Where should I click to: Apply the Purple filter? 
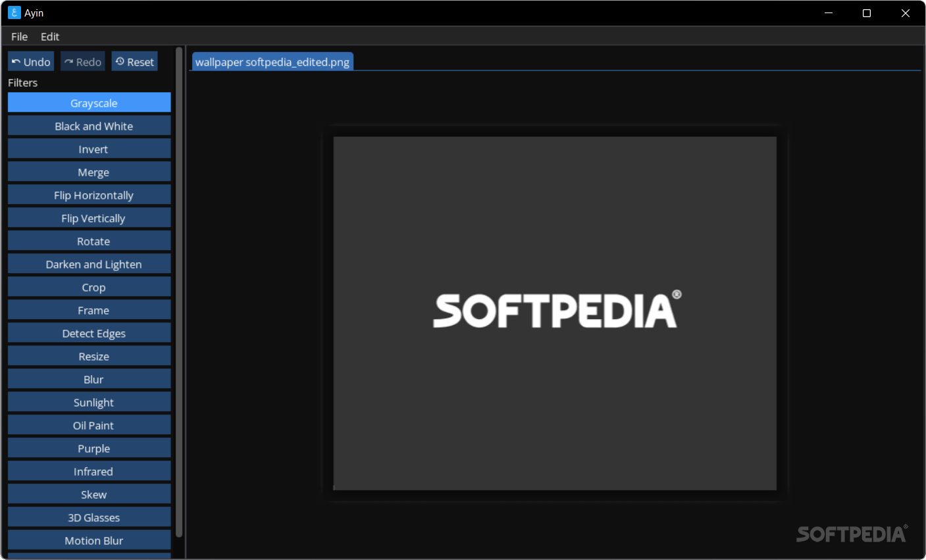(x=90, y=448)
